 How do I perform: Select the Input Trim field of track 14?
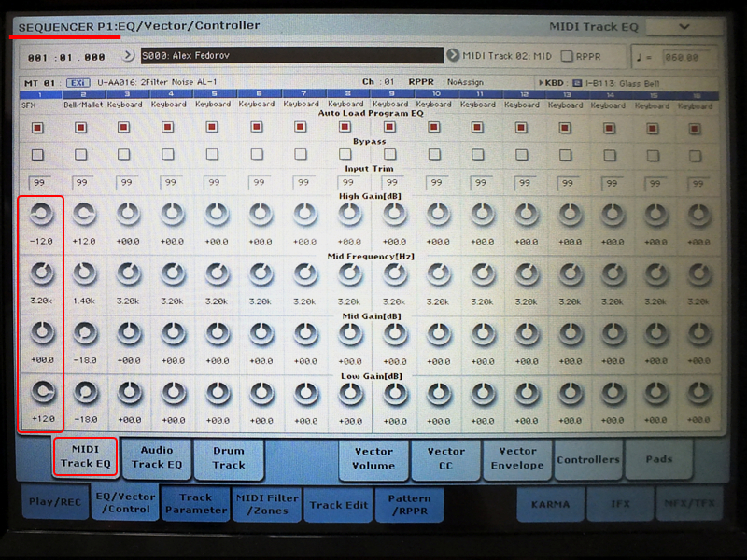(x=612, y=183)
